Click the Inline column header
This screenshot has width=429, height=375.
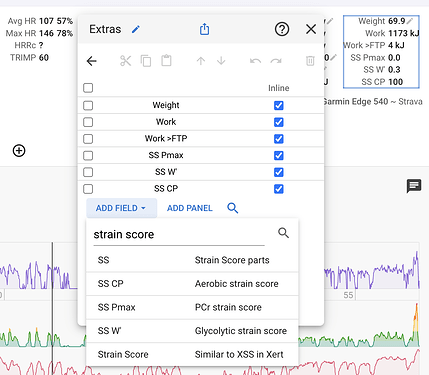point(279,88)
